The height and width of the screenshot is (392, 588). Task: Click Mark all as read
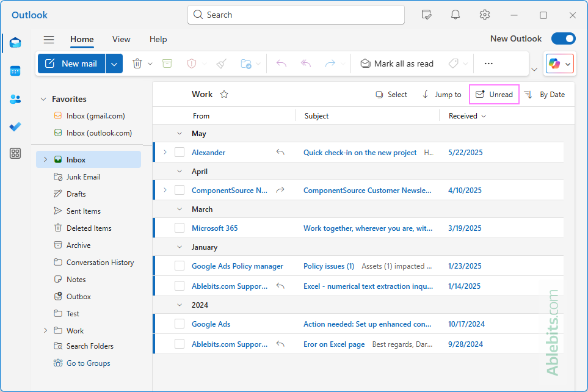(397, 64)
